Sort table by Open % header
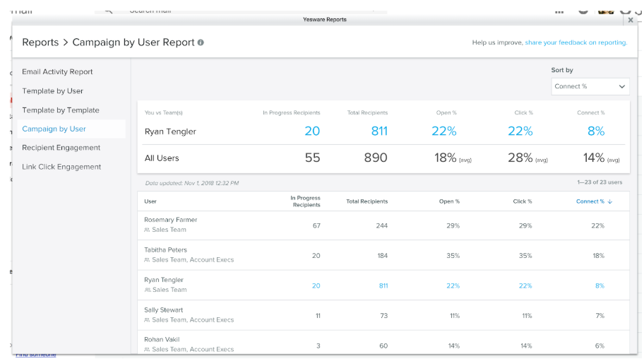Viewport: 644px width, 359px height. click(x=449, y=201)
